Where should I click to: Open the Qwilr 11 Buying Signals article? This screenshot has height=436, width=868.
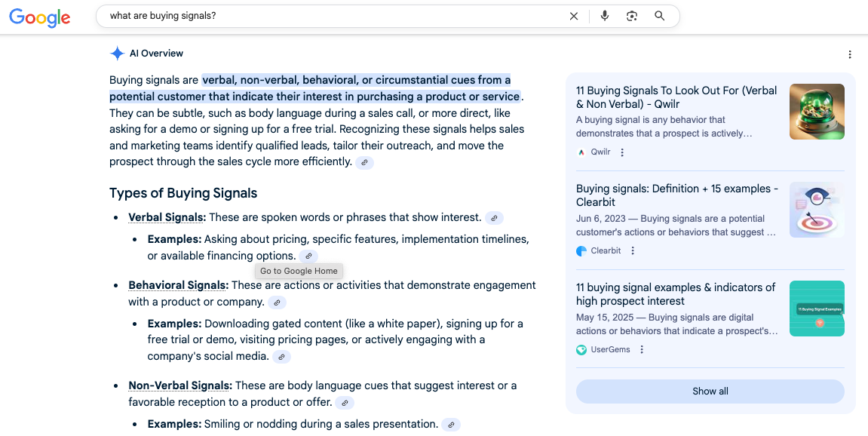pyautogui.click(x=676, y=97)
